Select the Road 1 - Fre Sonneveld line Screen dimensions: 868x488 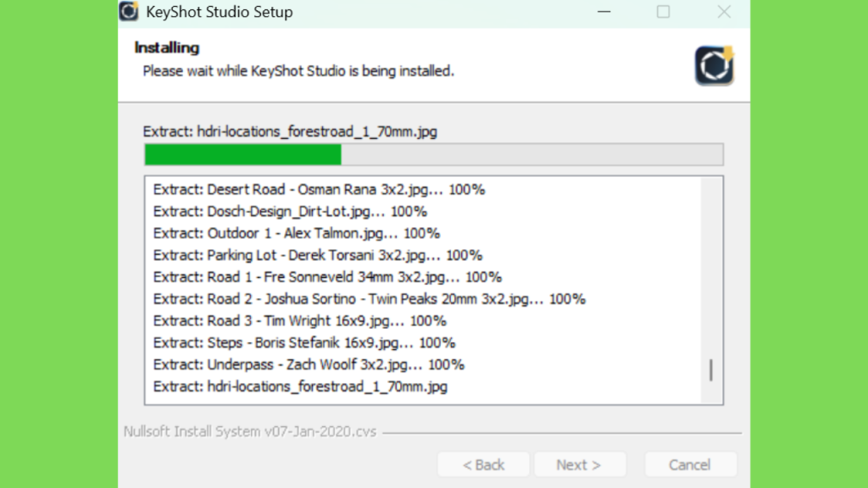[327, 277]
